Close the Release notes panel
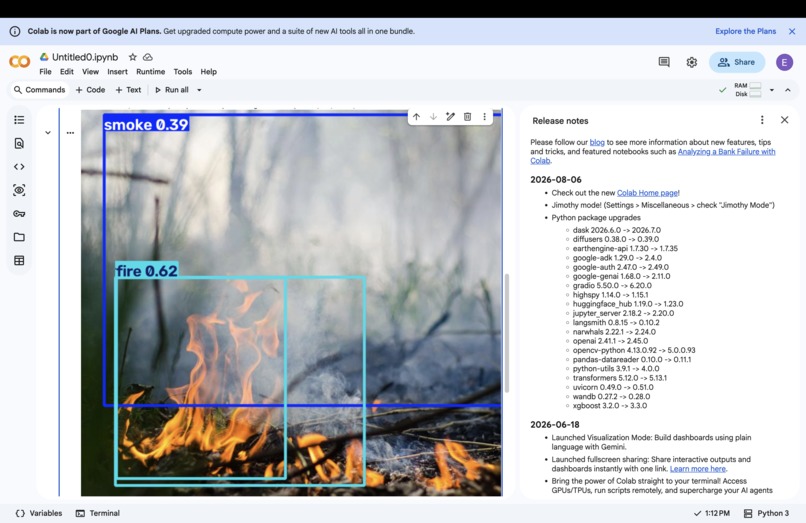 tap(784, 120)
